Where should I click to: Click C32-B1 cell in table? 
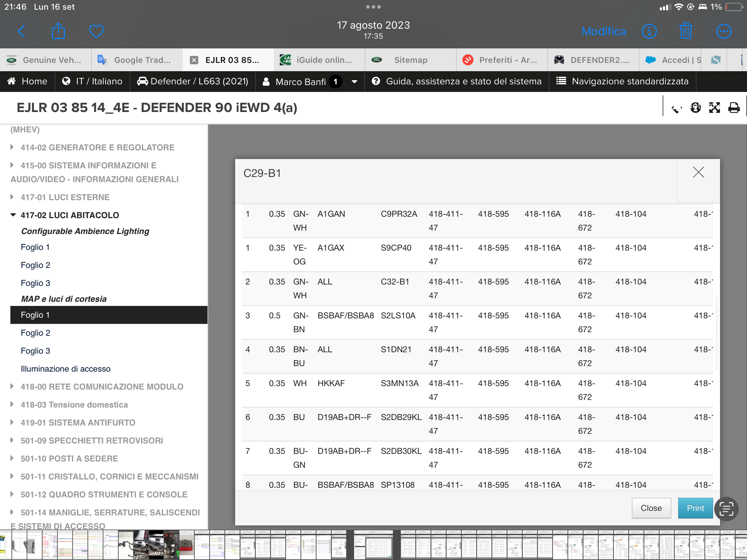click(395, 282)
